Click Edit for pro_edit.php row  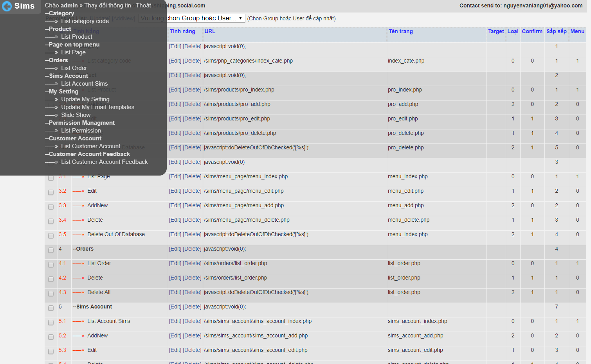(x=175, y=118)
